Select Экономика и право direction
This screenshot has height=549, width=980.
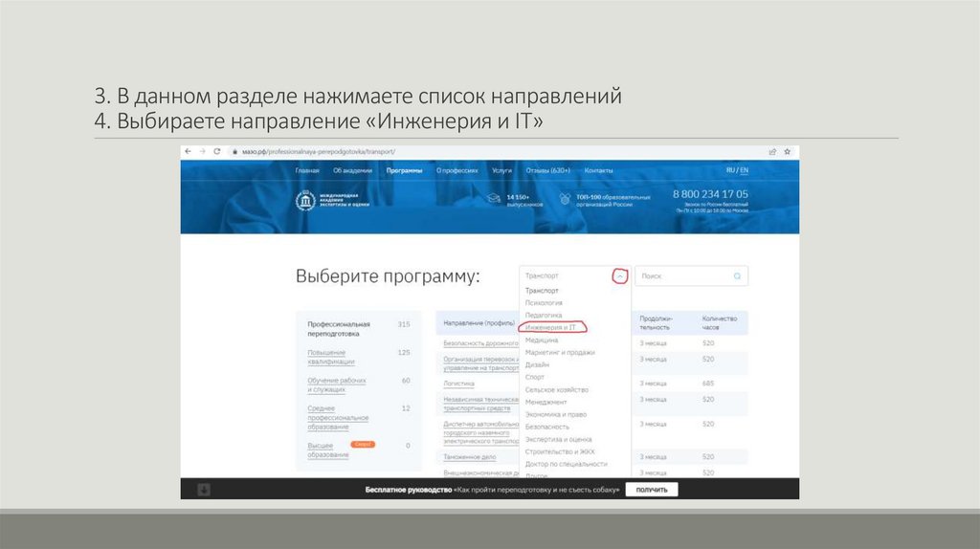(x=556, y=415)
